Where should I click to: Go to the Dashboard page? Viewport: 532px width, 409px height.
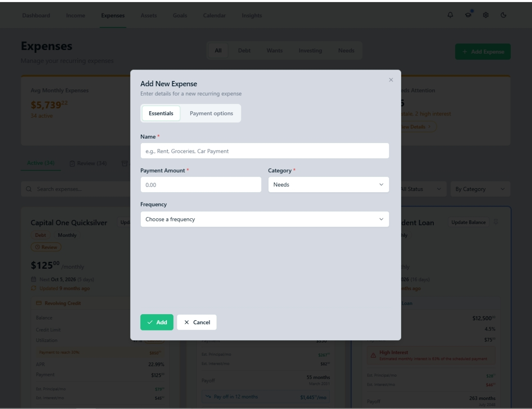point(36,16)
